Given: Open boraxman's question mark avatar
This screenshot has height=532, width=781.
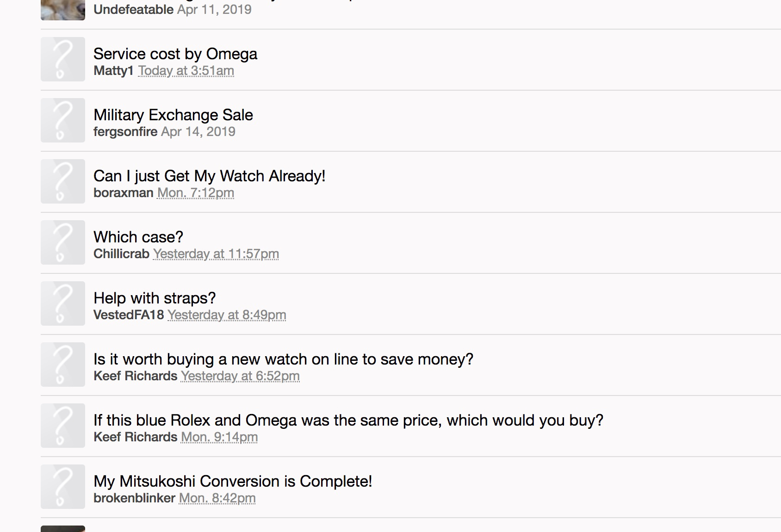Looking at the screenshot, I should [63, 181].
